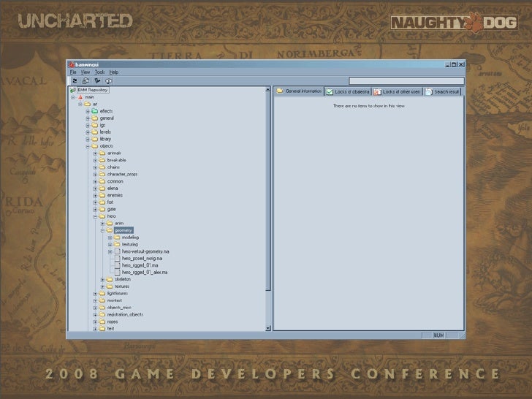
Task: Expand the character_props folder
Action: (95, 175)
